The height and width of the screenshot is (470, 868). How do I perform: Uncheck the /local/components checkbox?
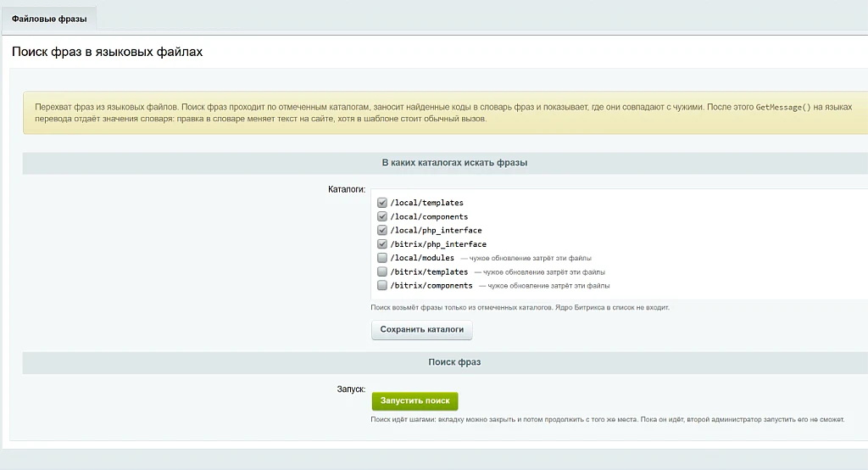pos(382,216)
